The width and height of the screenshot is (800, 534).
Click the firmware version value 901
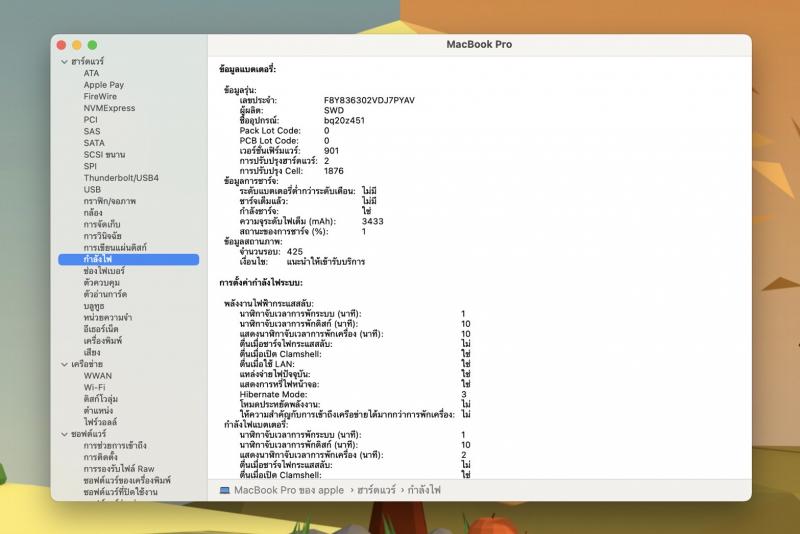[331, 151]
